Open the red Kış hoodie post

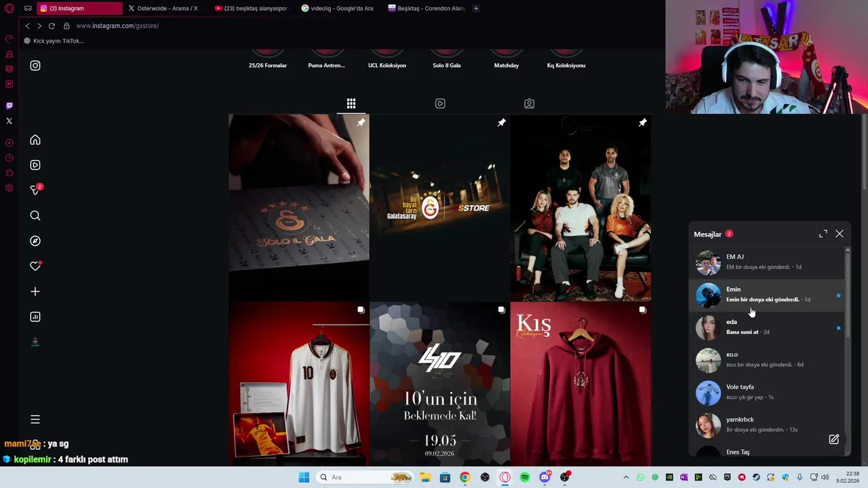[581, 384]
